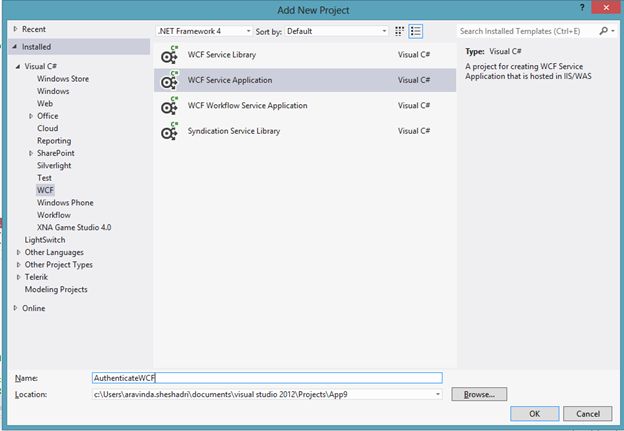
Task: Open the .NET Framework 4 version dropdown
Action: point(204,31)
